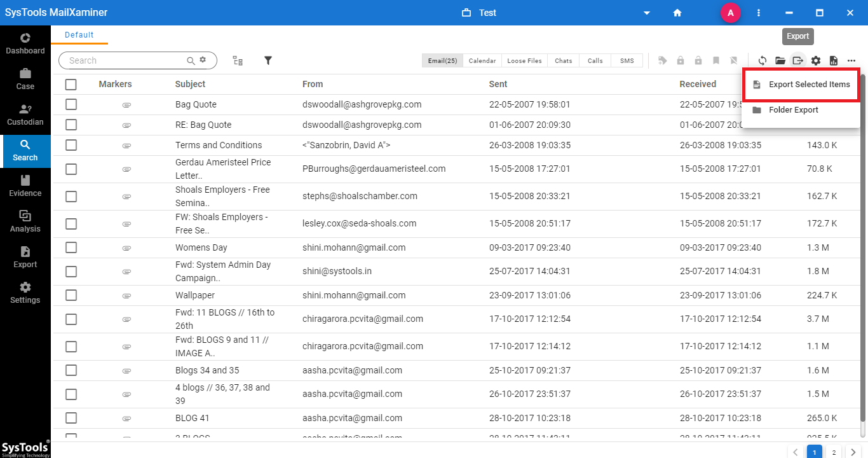Choose Export Selected Items from the menu
The image size is (868, 458).
click(x=801, y=84)
